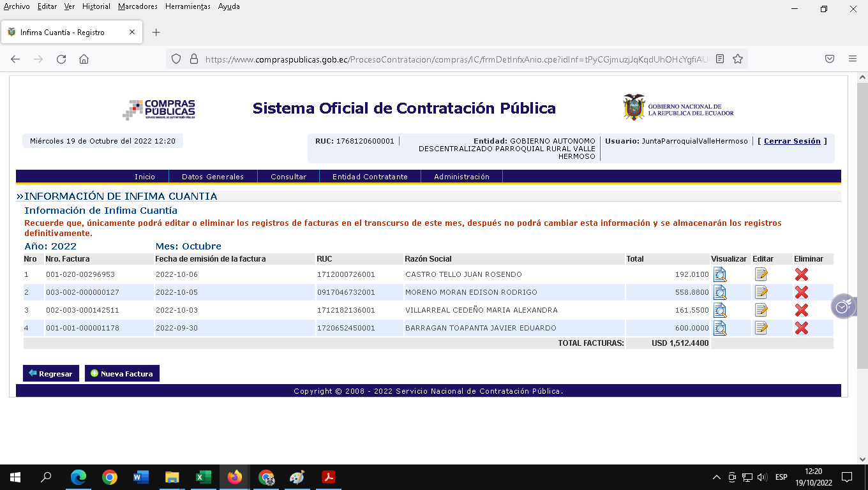
Task: Visualize the BARRAGAN TOAPANTA invoice record
Action: [x=720, y=329]
